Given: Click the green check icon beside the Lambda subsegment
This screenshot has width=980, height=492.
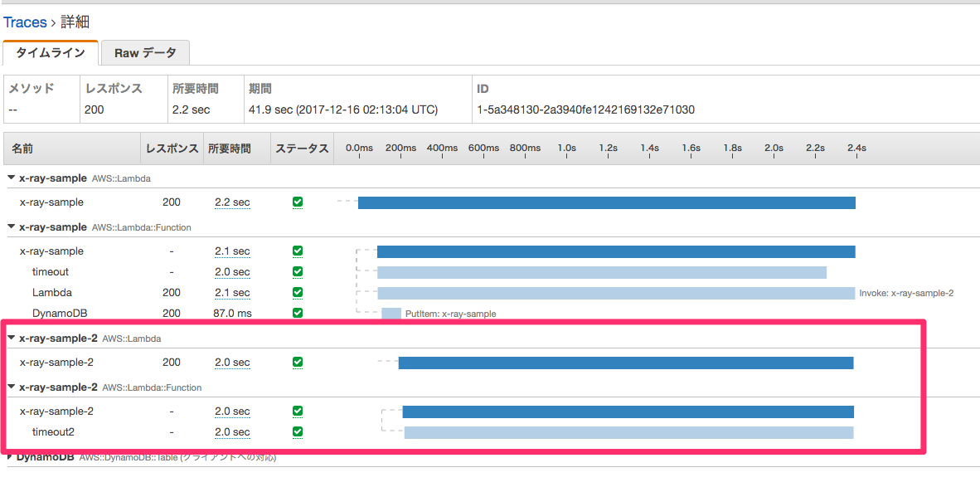Looking at the screenshot, I should click(x=298, y=292).
